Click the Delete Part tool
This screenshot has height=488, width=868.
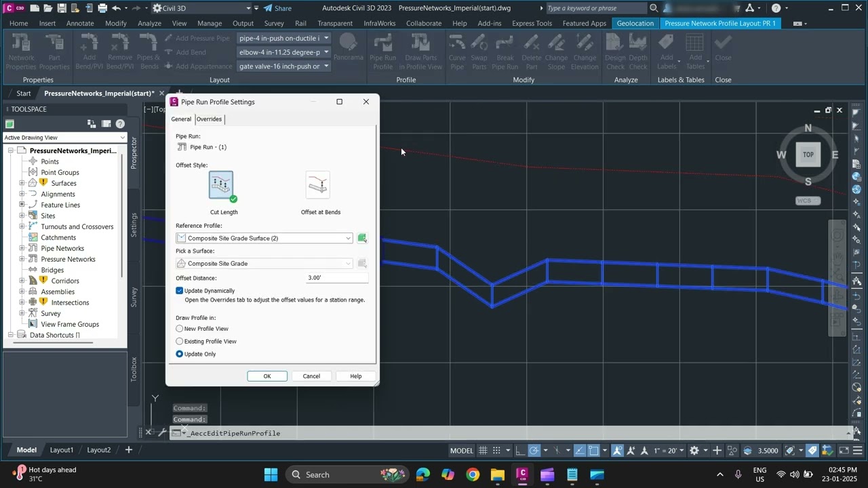[x=532, y=51]
